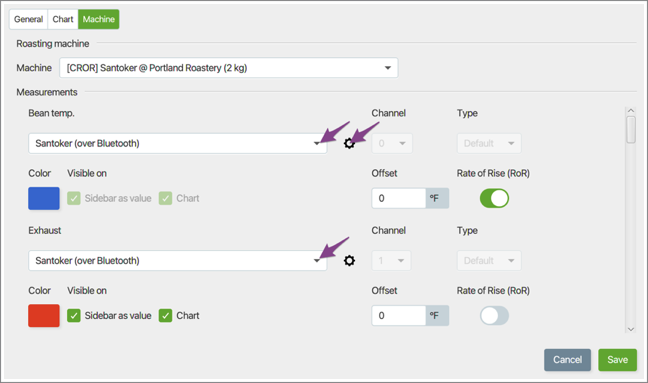Switch to the Chart tab
Viewport: 648px width, 383px height.
[x=63, y=19]
